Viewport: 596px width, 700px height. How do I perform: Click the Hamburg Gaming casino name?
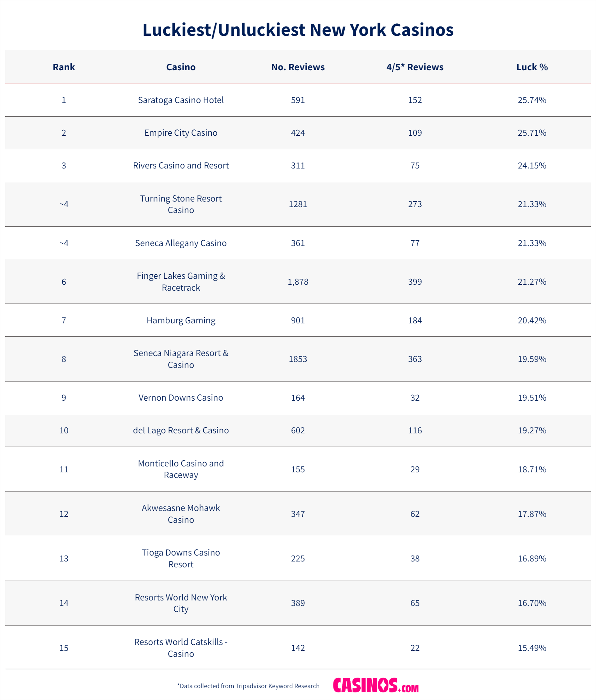181,321
